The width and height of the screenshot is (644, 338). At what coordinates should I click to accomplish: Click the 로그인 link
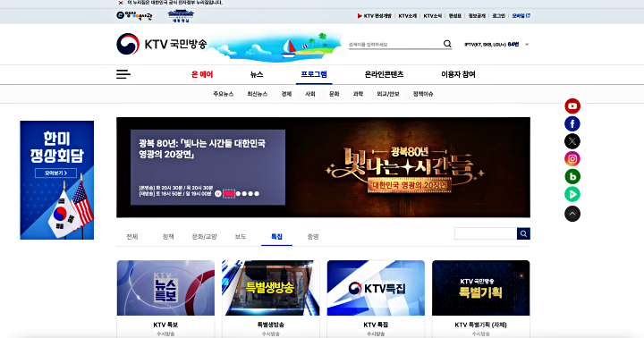(498, 16)
